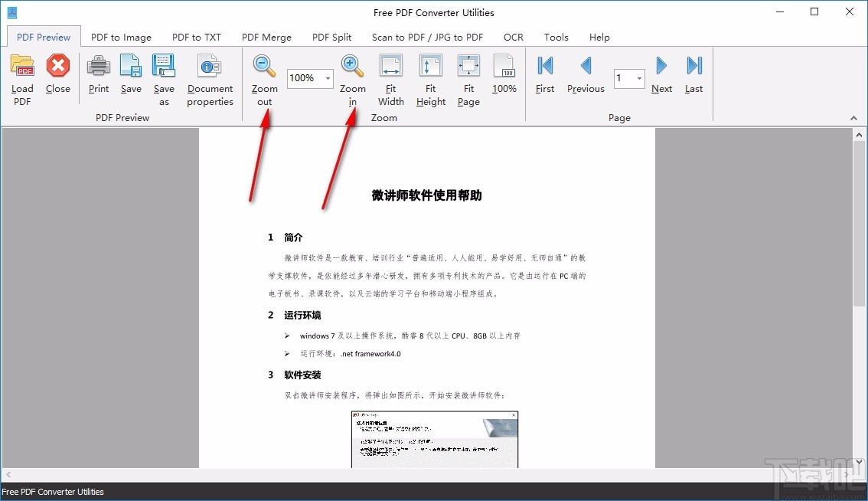Screen dimensions: 868x501
Task: Switch to the PDF to Image tab
Action: [120, 36]
